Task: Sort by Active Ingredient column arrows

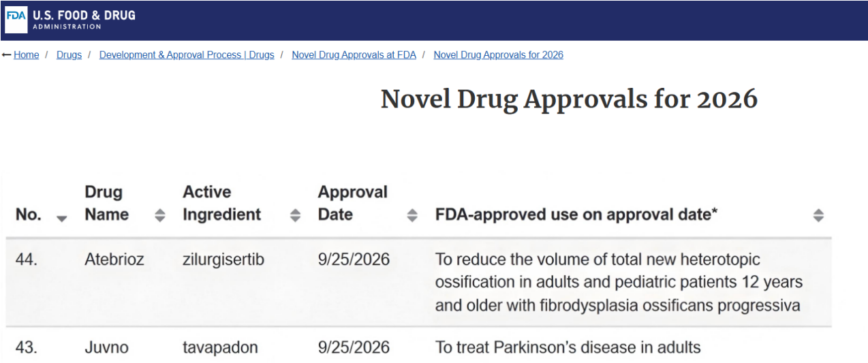Action: [x=295, y=215]
